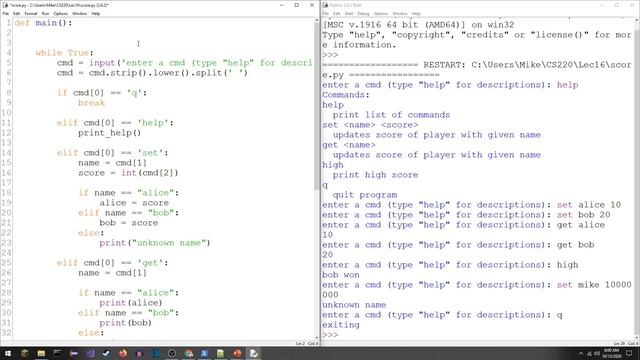
Task: Click the final '>>>' prompt in Shell
Action: point(330,335)
